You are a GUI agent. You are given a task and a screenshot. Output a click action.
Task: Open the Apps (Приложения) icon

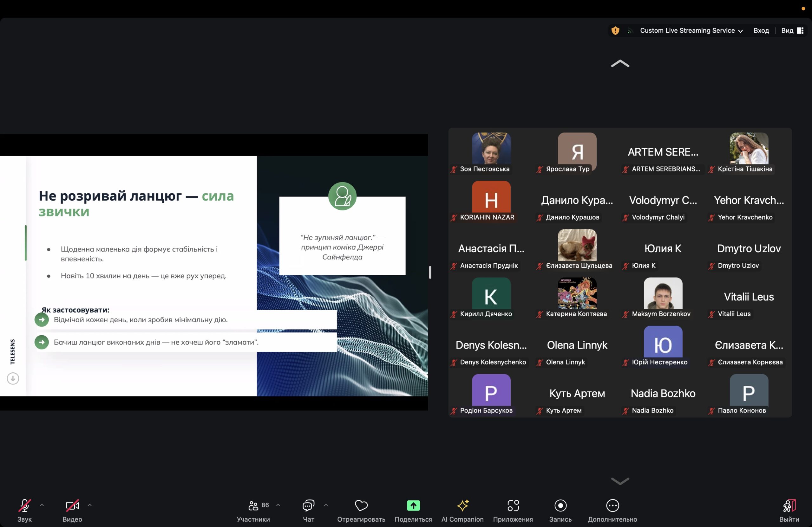(x=513, y=505)
